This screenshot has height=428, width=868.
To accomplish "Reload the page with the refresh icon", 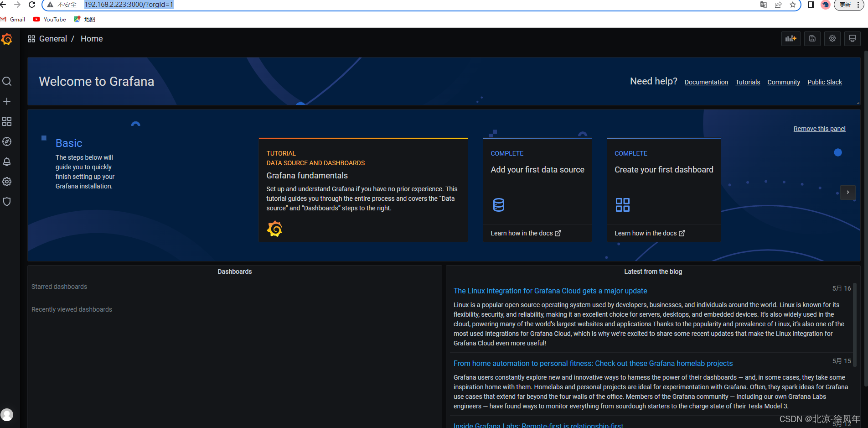I will [32, 5].
